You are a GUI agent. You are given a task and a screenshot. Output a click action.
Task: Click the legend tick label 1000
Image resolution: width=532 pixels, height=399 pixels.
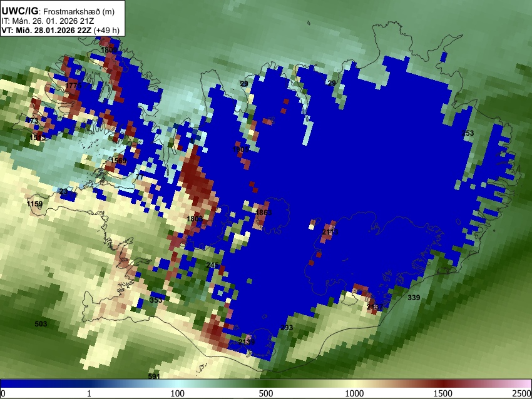point(354,393)
